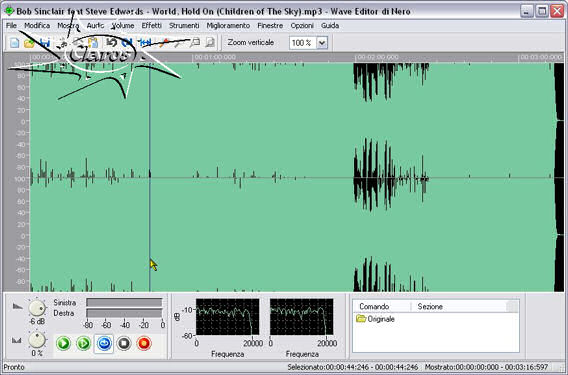Stop playback with the stop button
Screen dimensions: 568x375
point(124,343)
